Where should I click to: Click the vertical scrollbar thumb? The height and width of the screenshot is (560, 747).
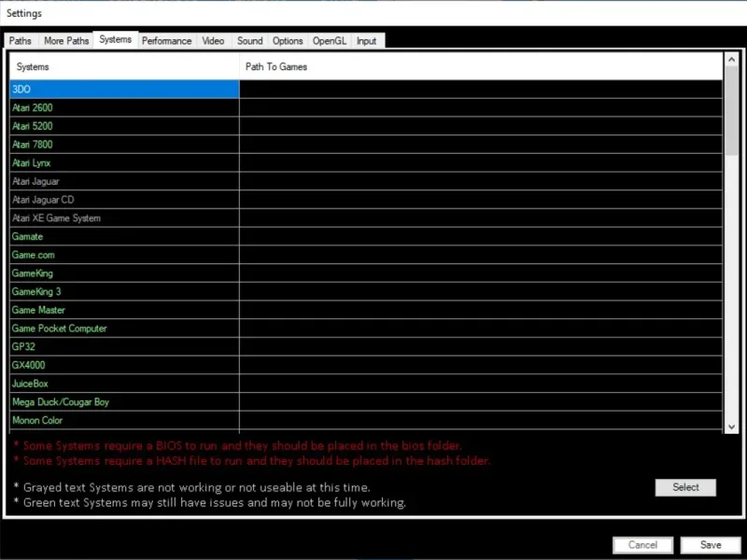pyautogui.click(x=731, y=110)
